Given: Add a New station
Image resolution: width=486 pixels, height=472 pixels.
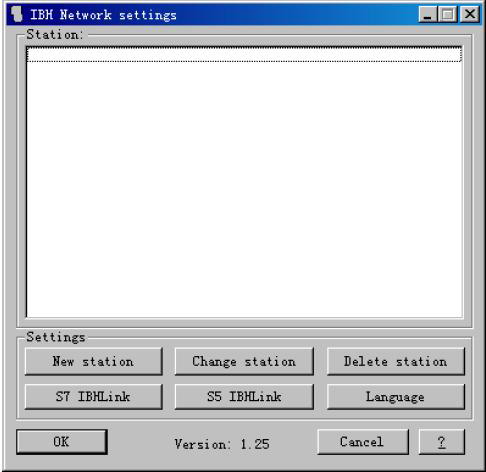Looking at the screenshot, I should coord(93,362).
